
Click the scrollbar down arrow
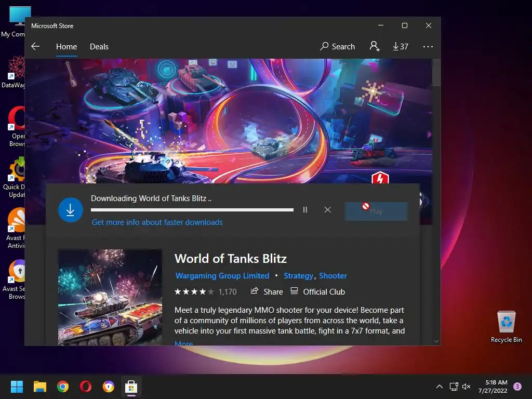click(x=436, y=341)
